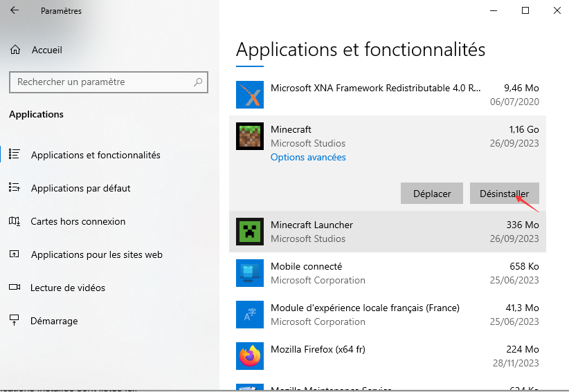The width and height of the screenshot is (569, 392).
Task: Click the Minecraft grass block icon
Action: (250, 136)
